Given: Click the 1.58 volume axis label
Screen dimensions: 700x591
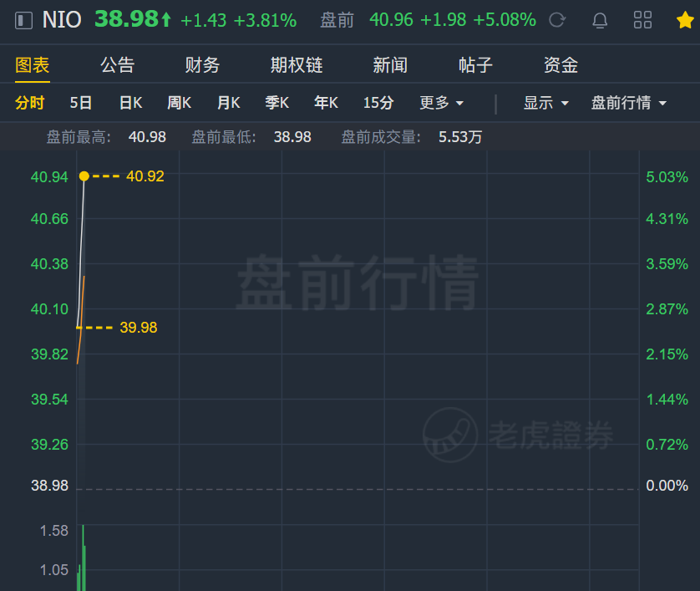Looking at the screenshot, I should (54, 531).
